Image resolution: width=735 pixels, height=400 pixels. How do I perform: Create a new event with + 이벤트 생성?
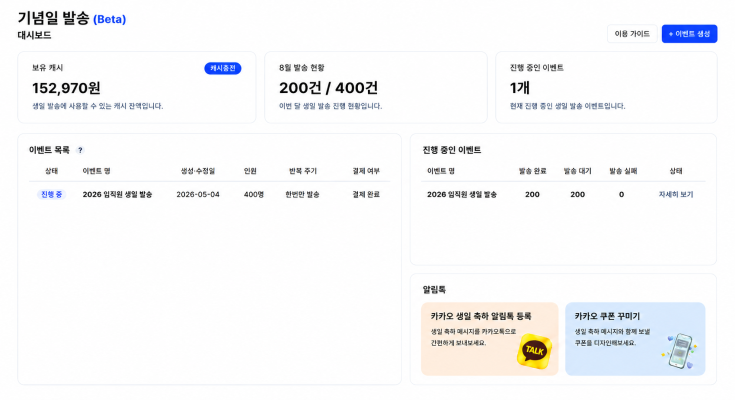(x=689, y=34)
